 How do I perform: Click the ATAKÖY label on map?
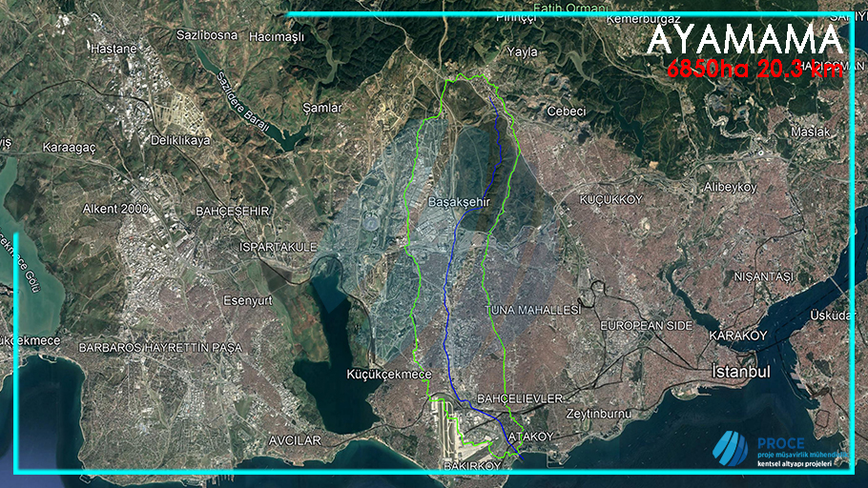(x=531, y=436)
